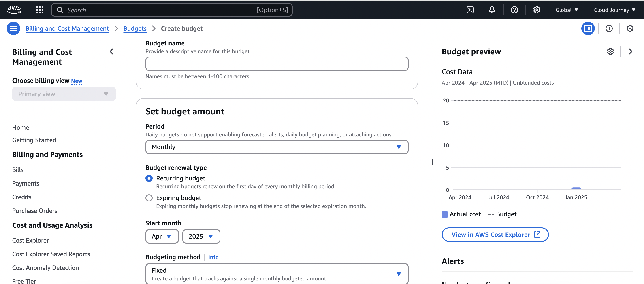Click the panel resize handle bars
This screenshot has height=284, width=644.
coord(434,162)
